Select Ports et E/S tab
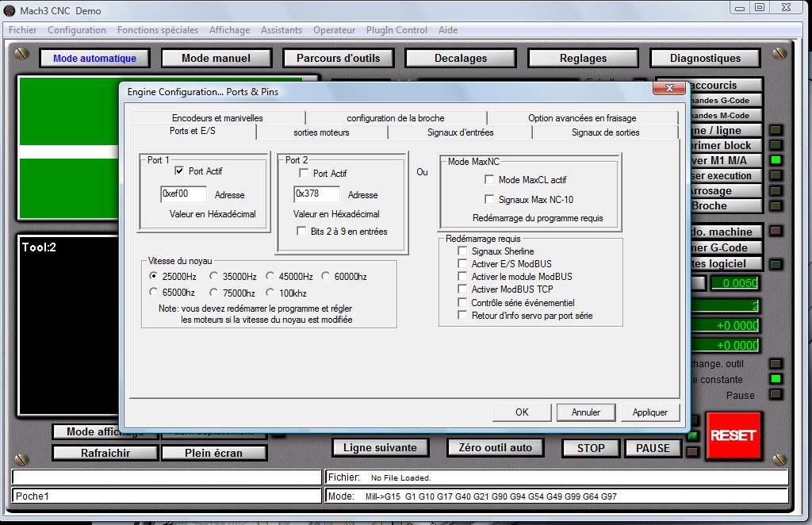Screen dimensions: 812x525 193,131
